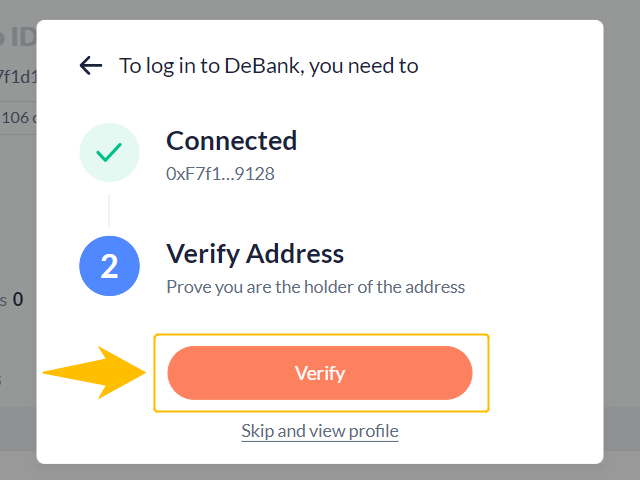Click the darker gray bar below the dialog
Screen dimensions: 640x480
[x=320, y=465]
